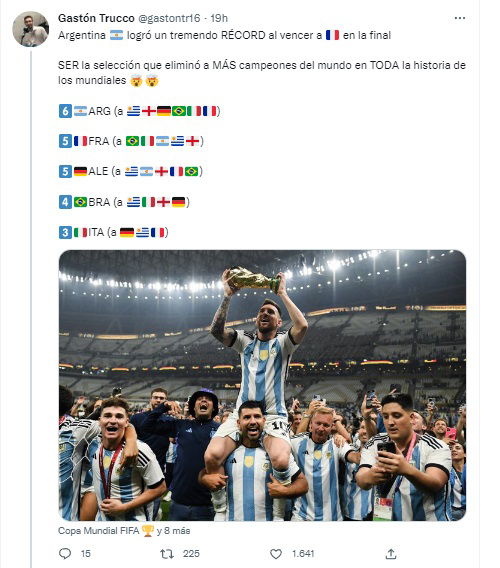Click the number 3 keycap before ITA
500x568 pixels.
point(65,232)
